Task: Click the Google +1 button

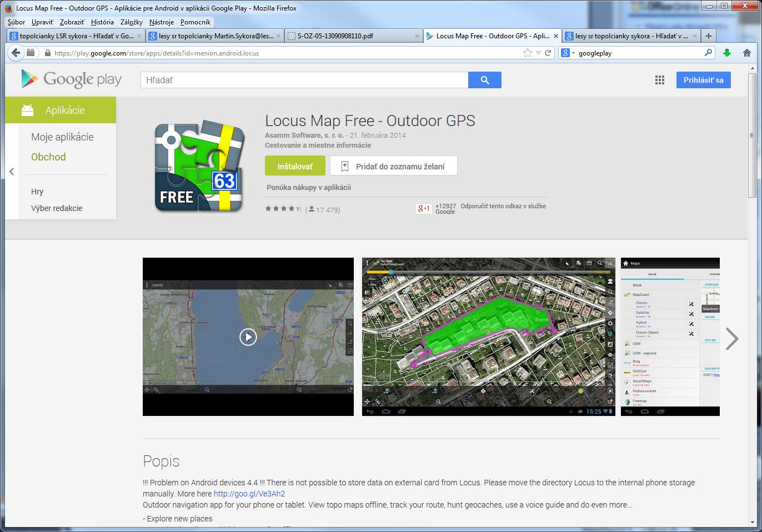Action: pyautogui.click(x=423, y=208)
